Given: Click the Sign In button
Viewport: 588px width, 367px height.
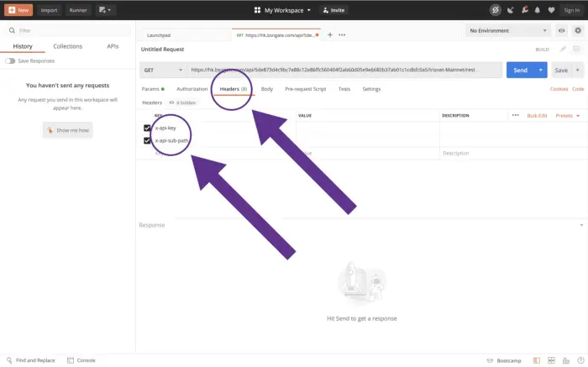Looking at the screenshot, I should pyautogui.click(x=571, y=10).
